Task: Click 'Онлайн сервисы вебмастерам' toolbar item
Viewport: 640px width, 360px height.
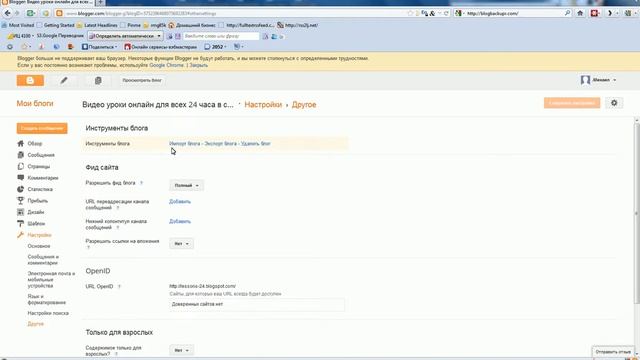Action: pos(160,47)
